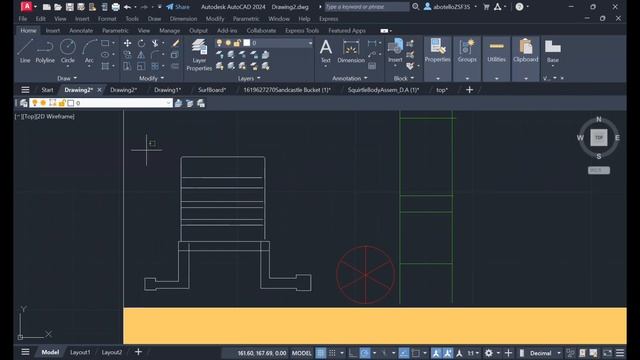Click the Insert block icon
Screen dimensions: 640x360
(395, 51)
